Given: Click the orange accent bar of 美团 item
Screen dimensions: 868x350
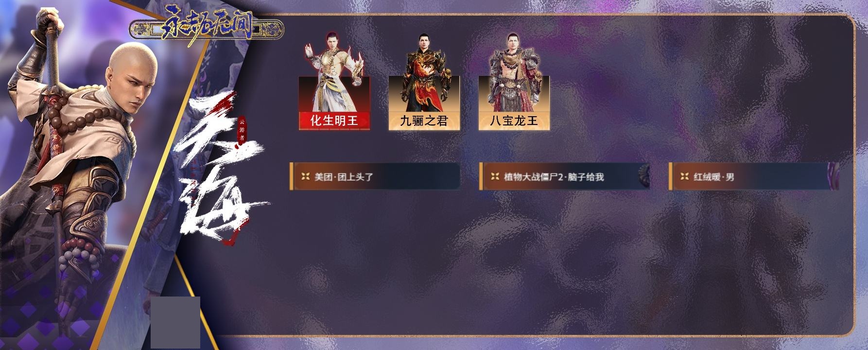Looking at the screenshot, I should click(x=291, y=176).
